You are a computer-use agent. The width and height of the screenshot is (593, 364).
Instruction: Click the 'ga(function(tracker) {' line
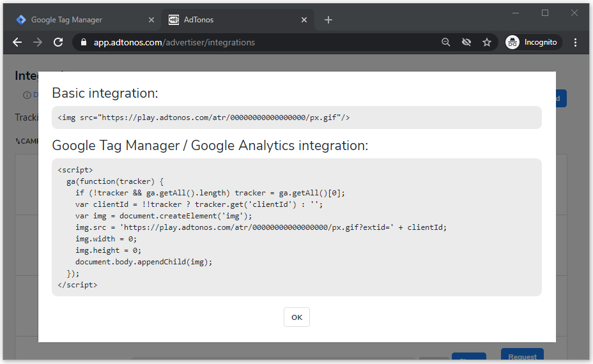click(x=115, y=181)
